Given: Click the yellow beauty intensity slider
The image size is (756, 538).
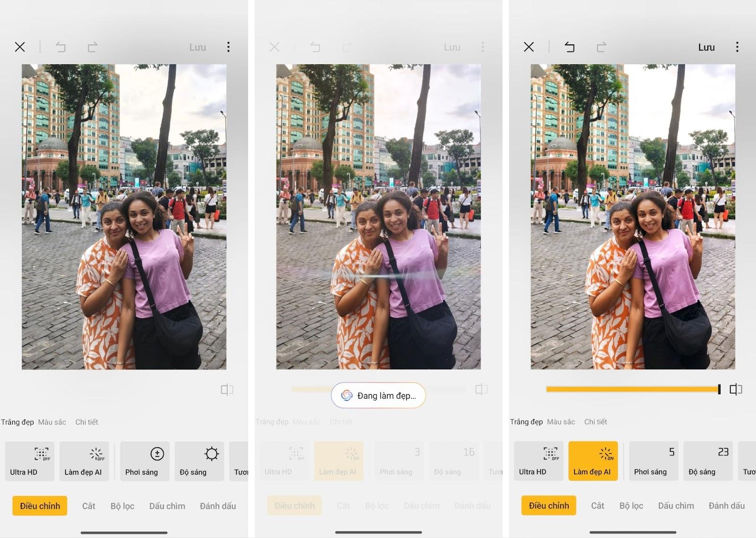Looking at the screenshot, I should point(632,389).
